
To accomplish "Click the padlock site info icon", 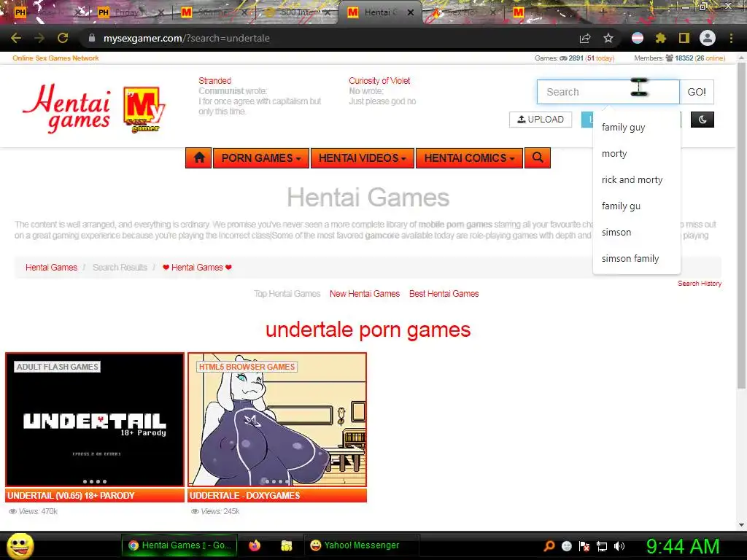I will click(x=91, y=38).
